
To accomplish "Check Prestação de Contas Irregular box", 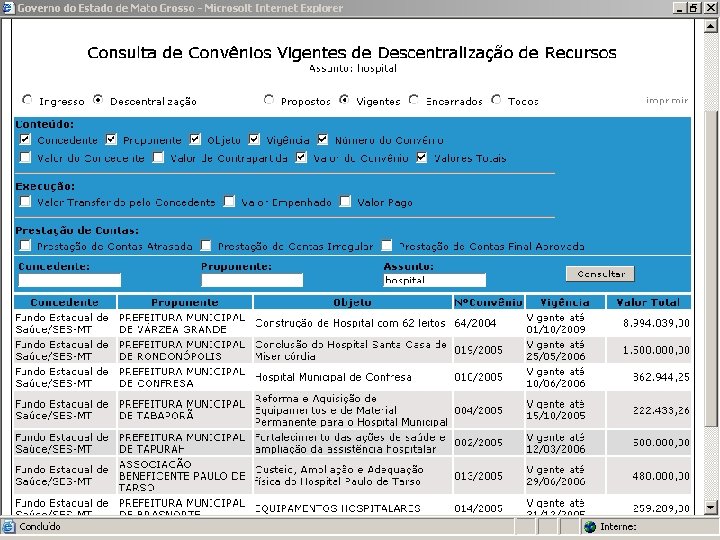I will [x=206, y=246].
